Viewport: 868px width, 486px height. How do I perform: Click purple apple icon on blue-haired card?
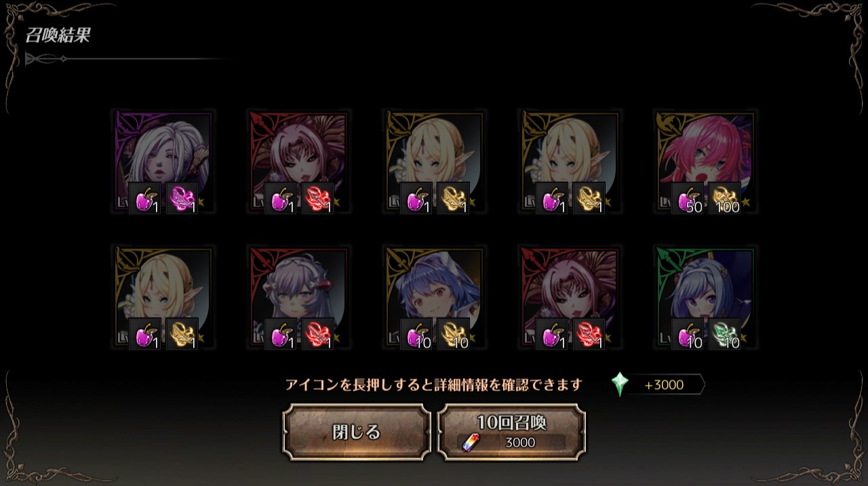pyautogui.click(x=416, y=334)
